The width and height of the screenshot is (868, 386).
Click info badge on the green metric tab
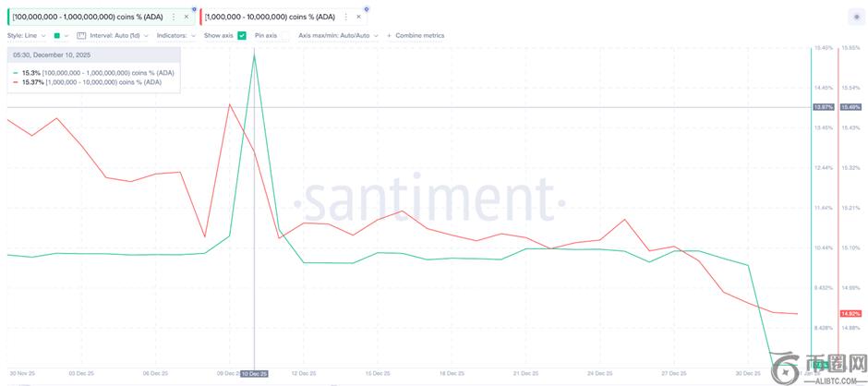click(x=193, y=9)
